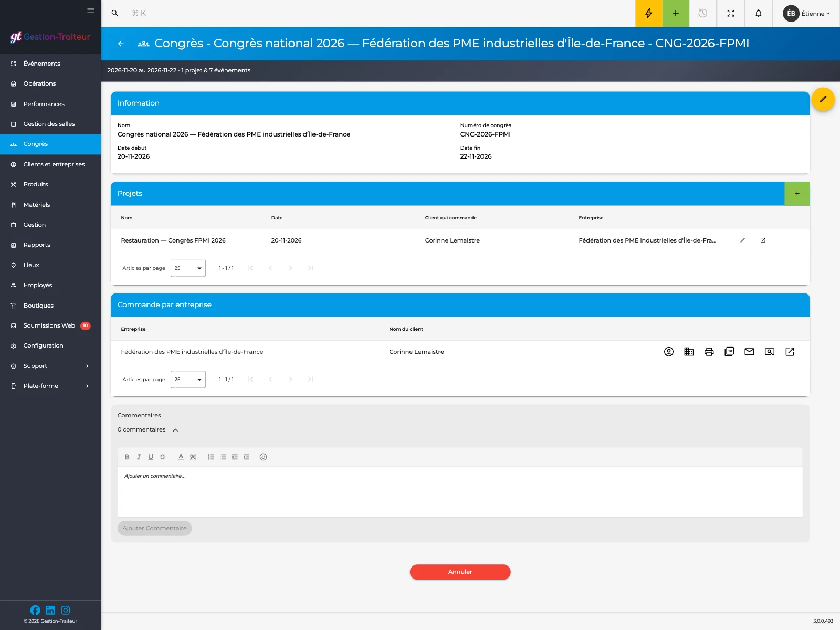Open the Étienne user menu

coord(806,14)
